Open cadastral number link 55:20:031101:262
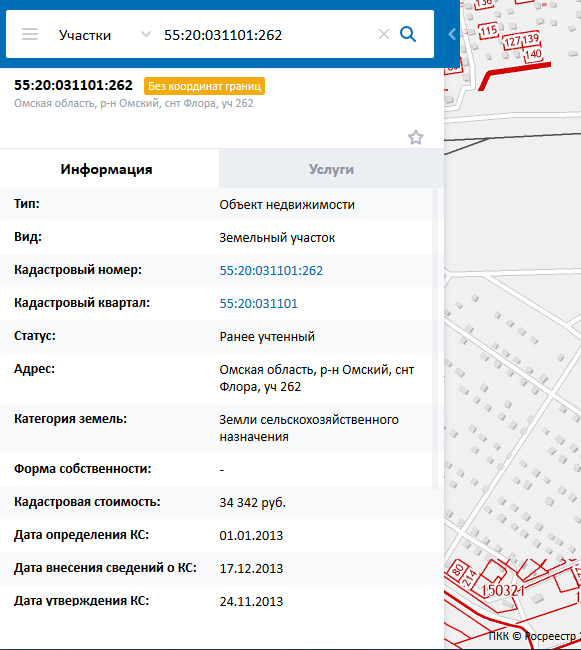The image size is (581, 650). [x=271, y=270]
